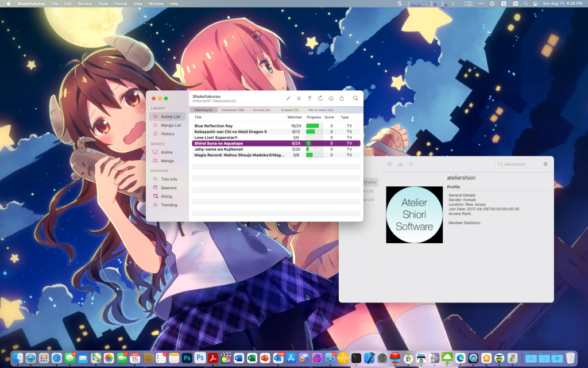Click the Location: New Jersey line

pyautogui.click(x=467, y=205)
